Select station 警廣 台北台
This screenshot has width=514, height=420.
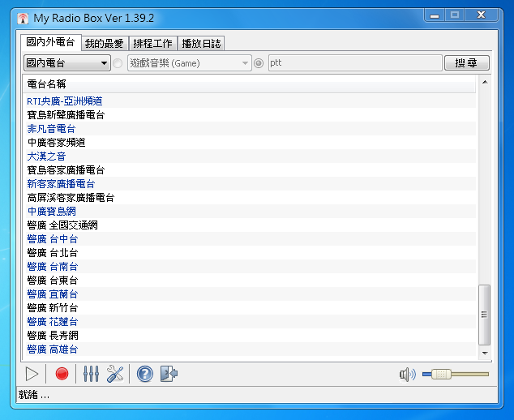pos(250,252)
